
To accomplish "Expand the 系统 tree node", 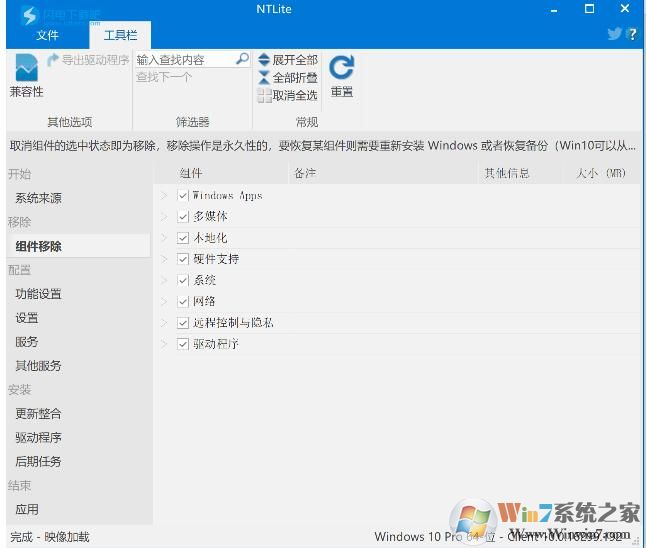I will 165,281.
